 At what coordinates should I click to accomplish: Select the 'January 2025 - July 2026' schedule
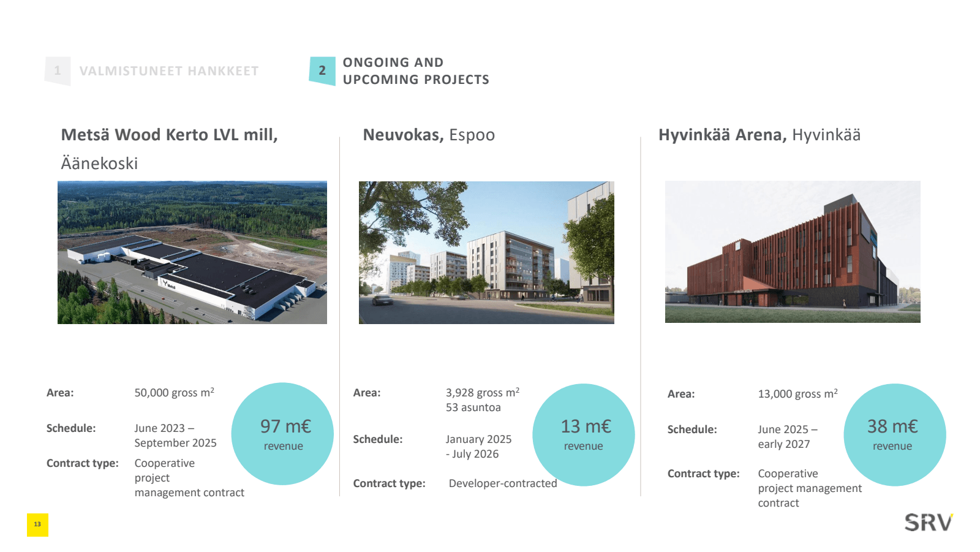(478, 447)
